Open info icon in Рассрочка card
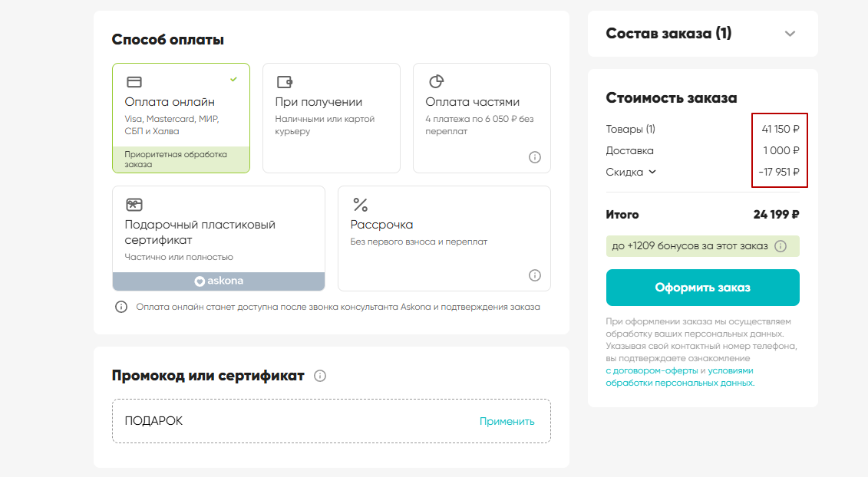This screenshot has width=868, height=477. pyautogui.click(x=535, y=275)
